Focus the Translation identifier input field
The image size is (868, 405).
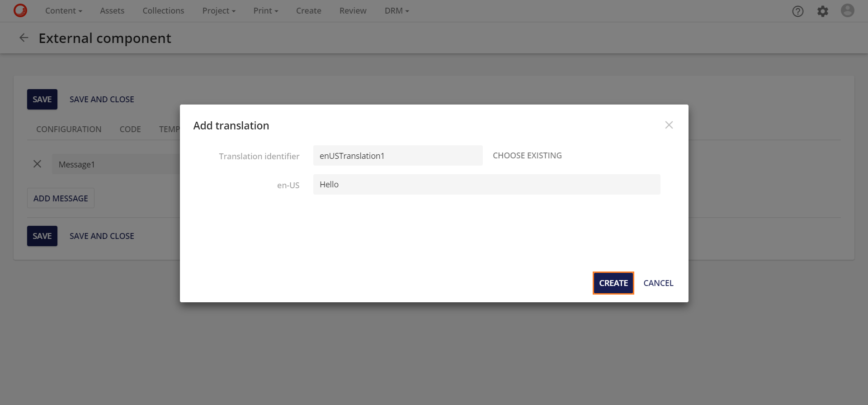(x=398, y=155)
